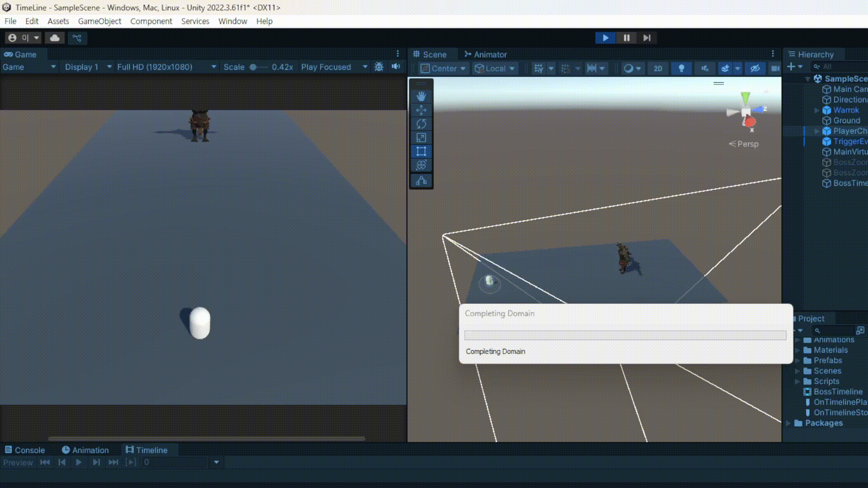The height and width of the screenshot is (488, 868).
Task: Select the Move tool
Action: click(x=421, y=110)
